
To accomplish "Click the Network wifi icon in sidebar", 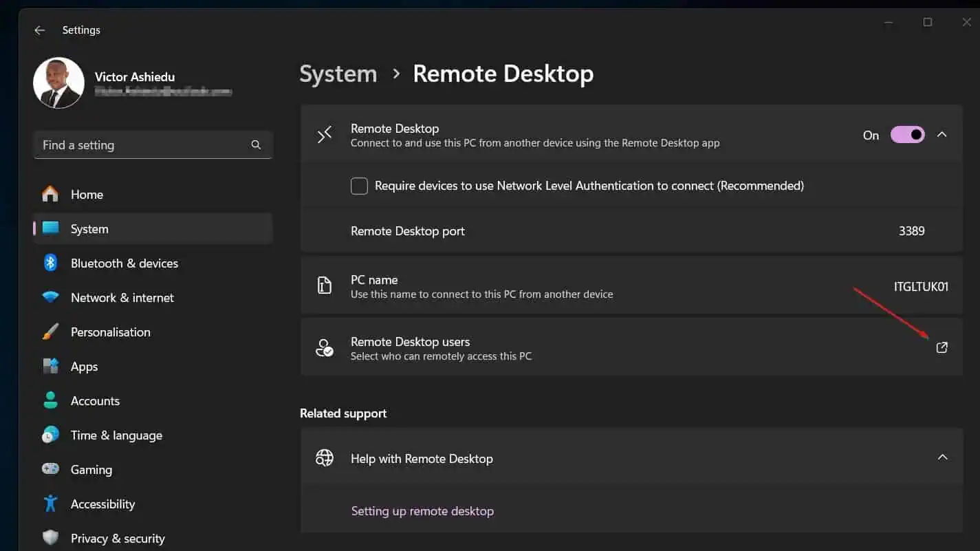I will (x=50, y=298).
